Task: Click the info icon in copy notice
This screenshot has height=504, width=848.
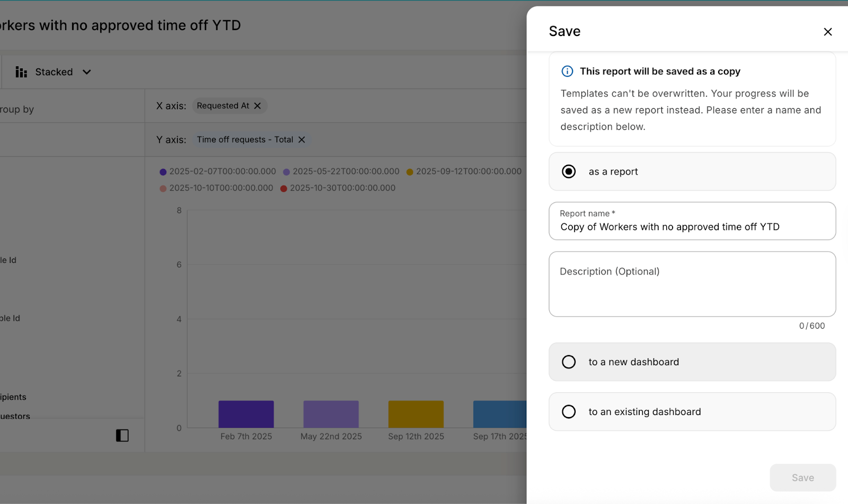Action: coord(567,72)
